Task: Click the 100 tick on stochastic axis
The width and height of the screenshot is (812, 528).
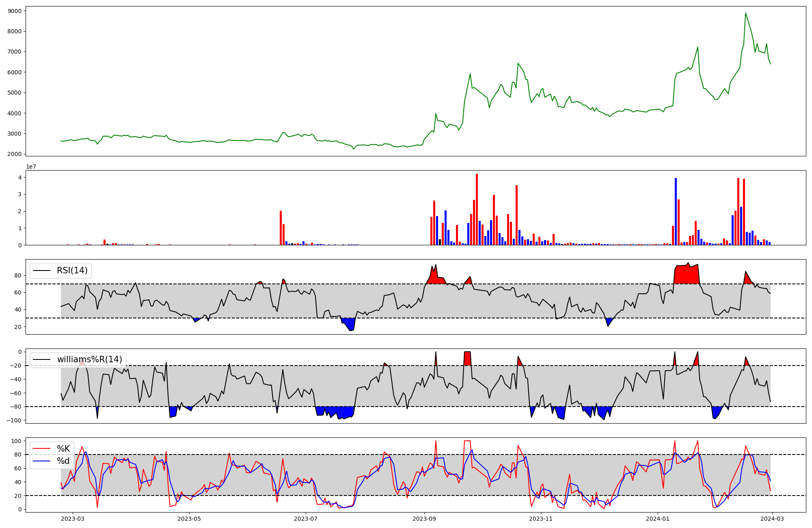Action: [x=17, y=441]
